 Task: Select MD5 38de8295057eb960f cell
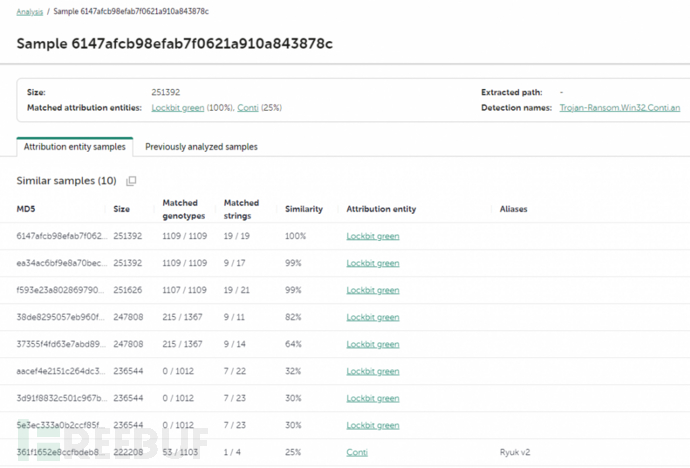pos(61,317)
